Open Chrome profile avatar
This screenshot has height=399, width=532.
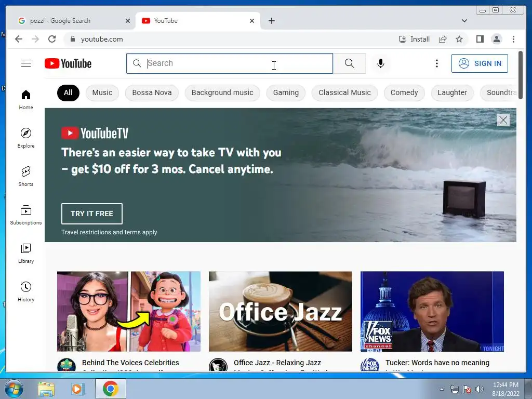click(x=496, y=39)
